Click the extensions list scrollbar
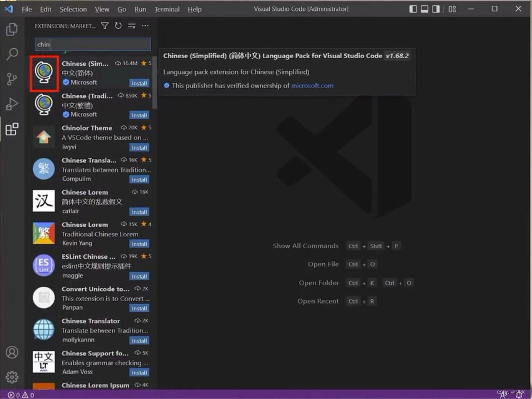This screenshot has width=532, height=399. pos(155,82)
